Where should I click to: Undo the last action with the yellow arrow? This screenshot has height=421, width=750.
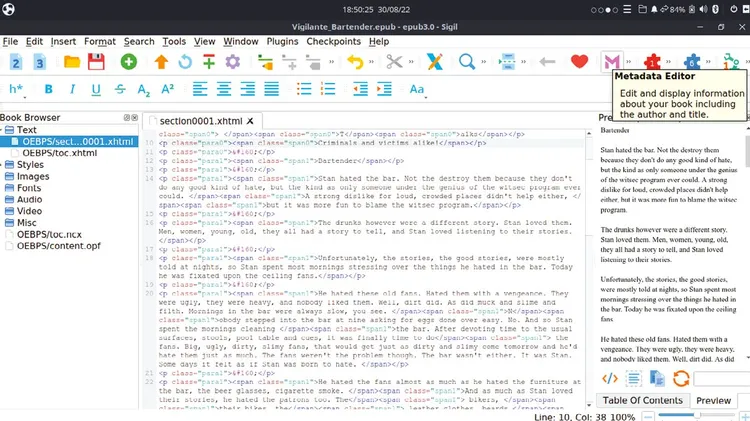[355, 62]
